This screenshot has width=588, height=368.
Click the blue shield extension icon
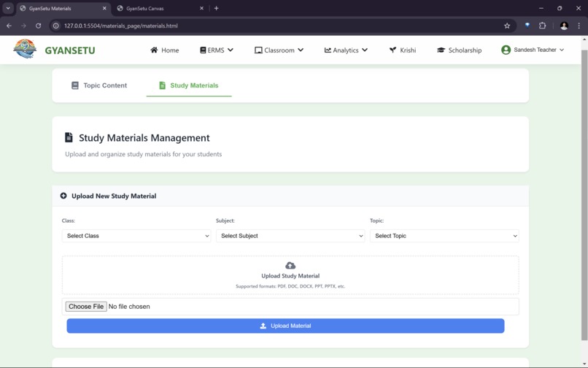tap(527, 26)
